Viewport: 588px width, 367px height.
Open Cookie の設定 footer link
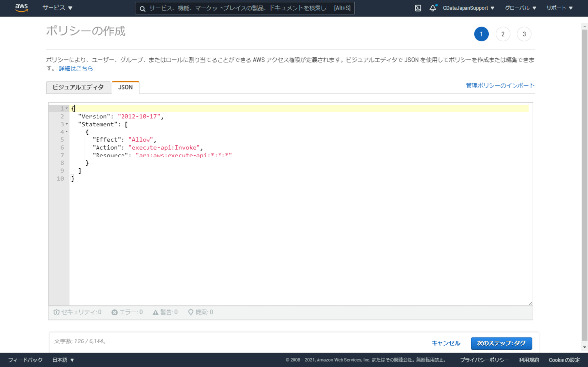(x=564, y=360)
